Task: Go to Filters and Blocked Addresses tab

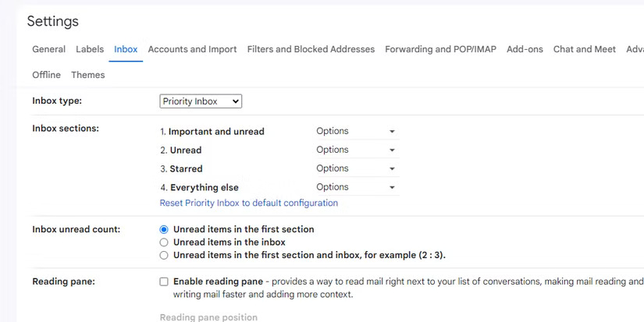Action: click(311, 49)
